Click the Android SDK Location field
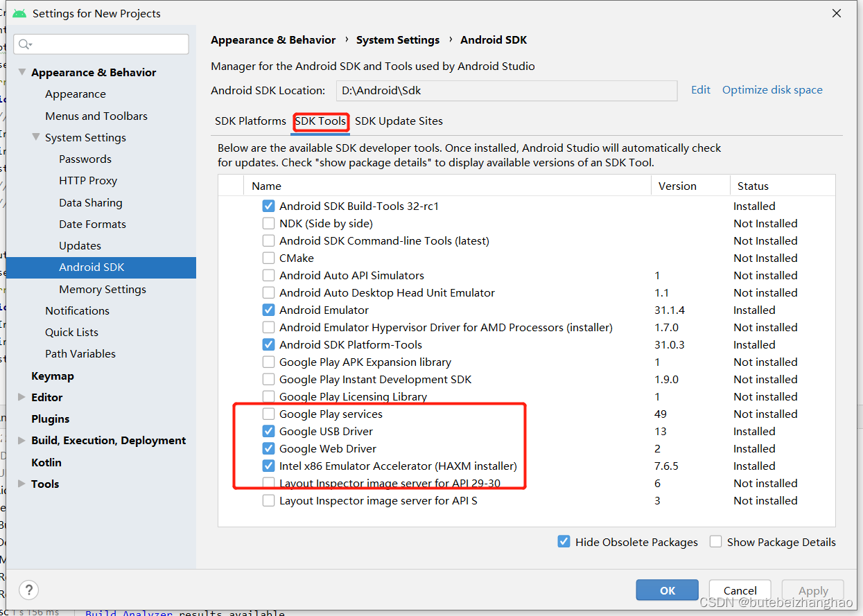The height and width of the screenshot is (616, 863). coord(507,91)
